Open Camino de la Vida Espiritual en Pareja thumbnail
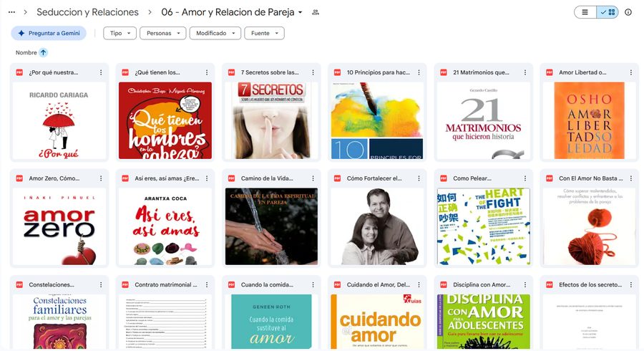Image resolution: width=644 pixels, height=351 pixels. click(271, 226)
